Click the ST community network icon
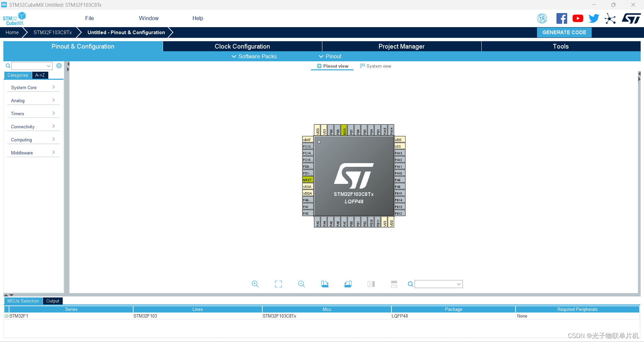 point(610,18)
